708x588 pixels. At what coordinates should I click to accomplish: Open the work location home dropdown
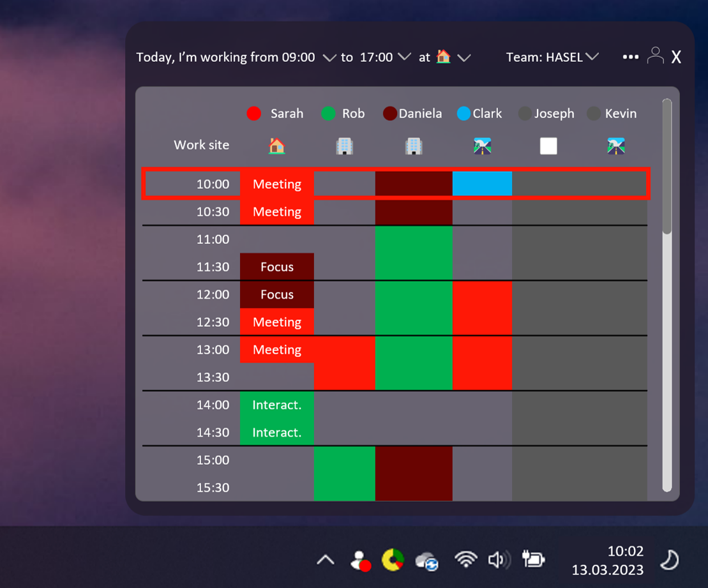[x=464, y=58]
